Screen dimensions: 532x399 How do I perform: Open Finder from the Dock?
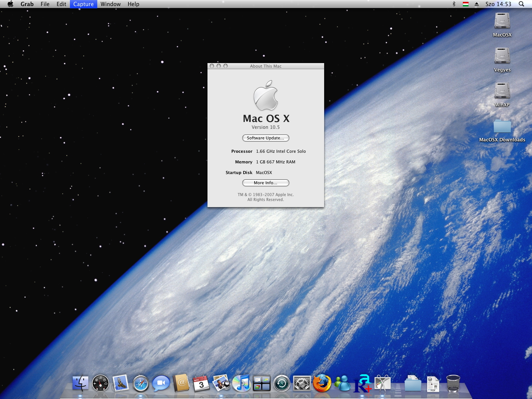[80, 383]
